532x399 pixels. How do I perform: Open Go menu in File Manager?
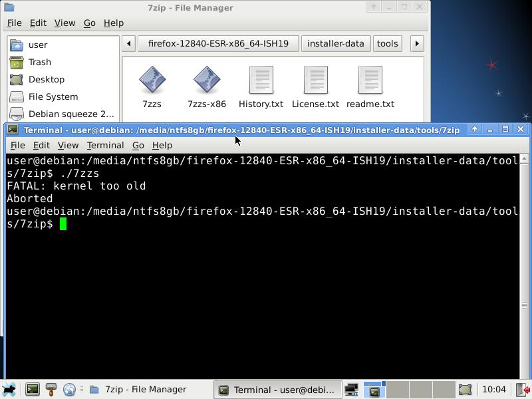click(x=90, y=23)
